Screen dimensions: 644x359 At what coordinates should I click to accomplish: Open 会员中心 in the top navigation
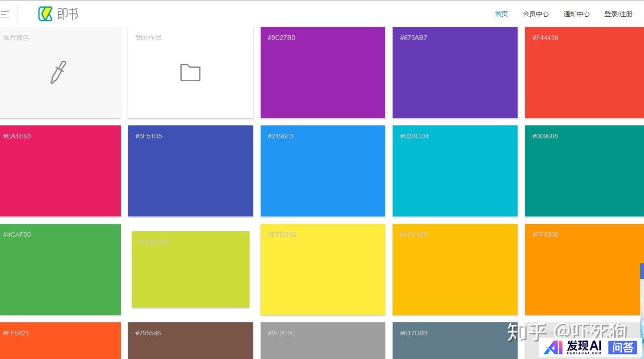(x=536, y=14)
